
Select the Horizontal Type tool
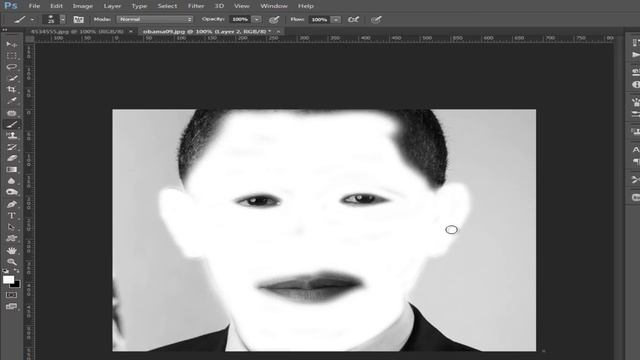coord(11,216)
